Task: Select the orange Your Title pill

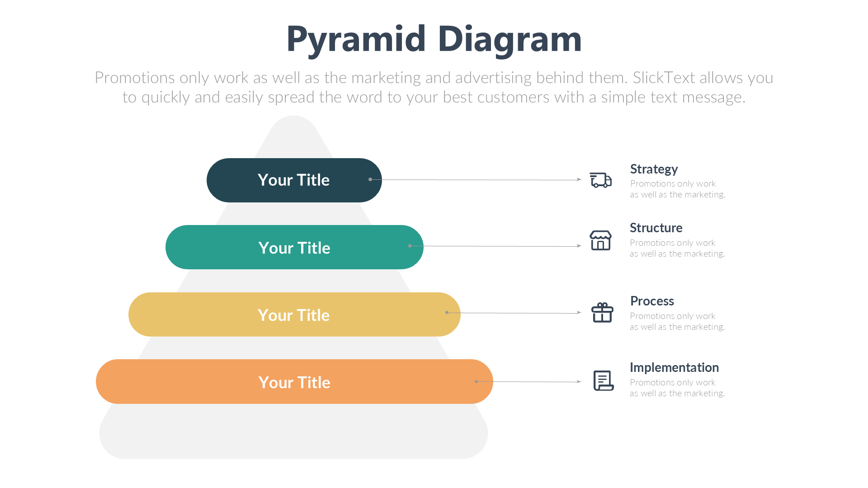Action: pos(294,382)
